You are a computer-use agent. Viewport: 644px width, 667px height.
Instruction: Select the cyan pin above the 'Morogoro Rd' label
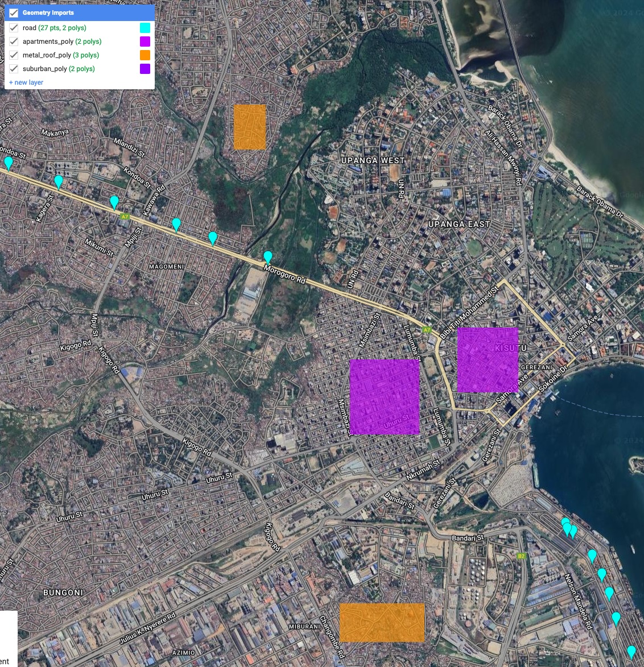268,258
